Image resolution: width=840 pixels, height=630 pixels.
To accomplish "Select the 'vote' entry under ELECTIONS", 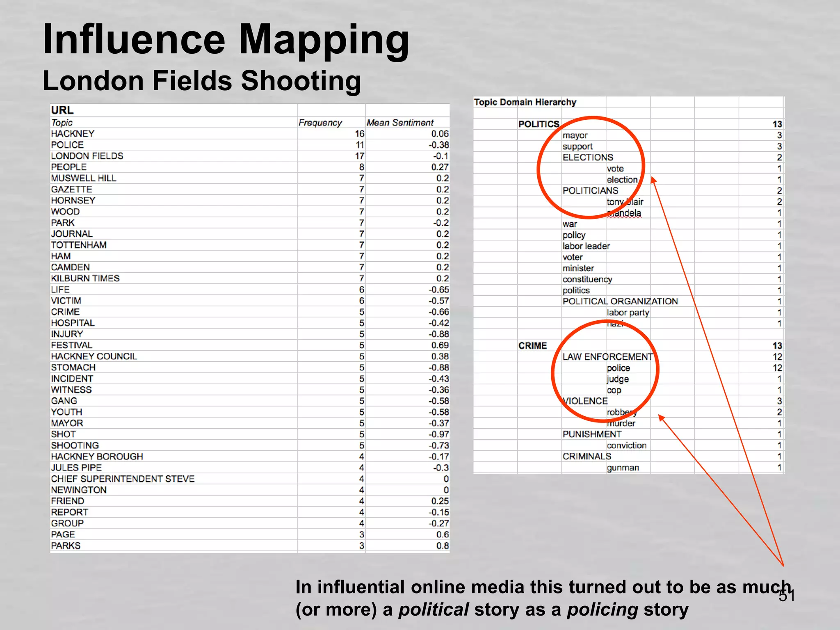I will tap(615, 169).
